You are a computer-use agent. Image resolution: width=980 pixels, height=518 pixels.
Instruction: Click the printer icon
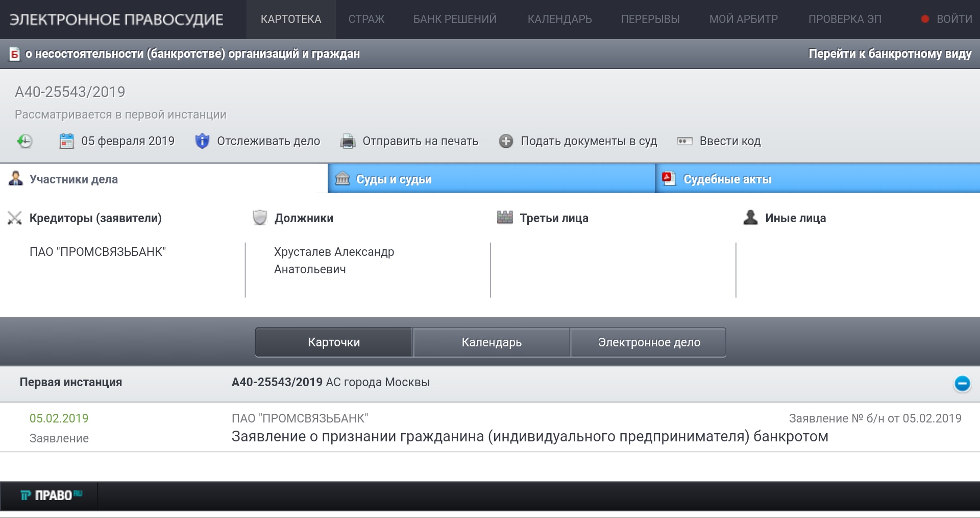coord(348,141)
